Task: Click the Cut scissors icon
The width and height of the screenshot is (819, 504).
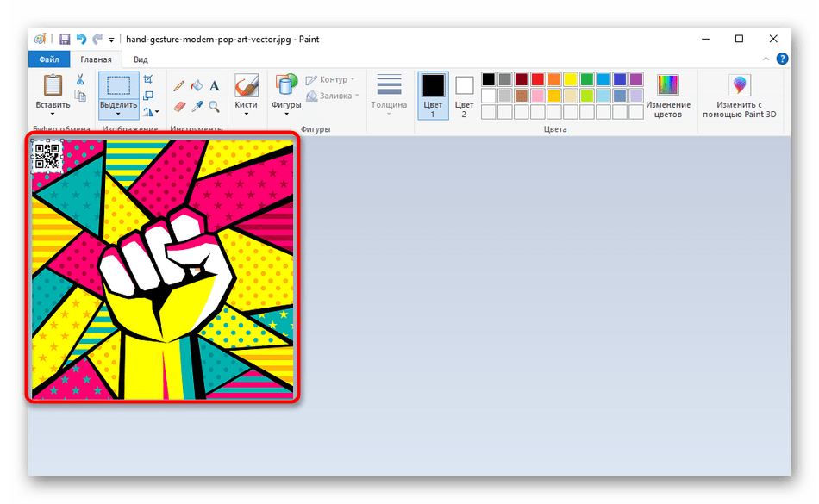Action: point(79,79)
